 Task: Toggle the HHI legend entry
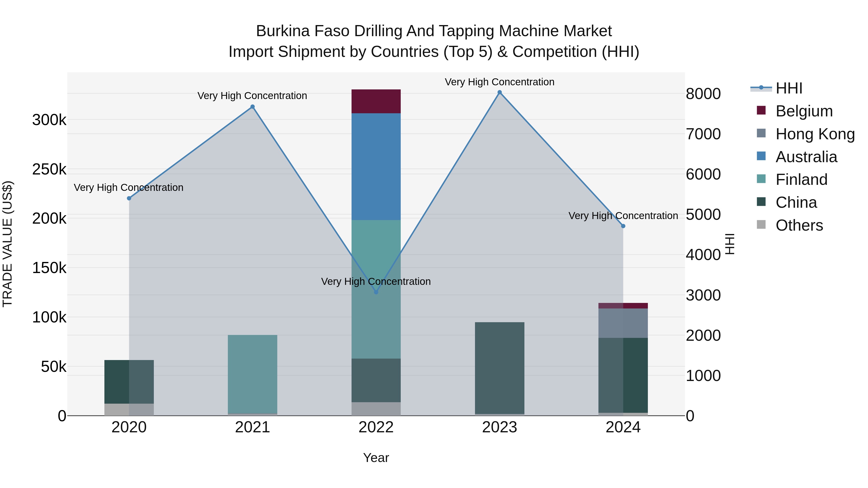[776, 89]
